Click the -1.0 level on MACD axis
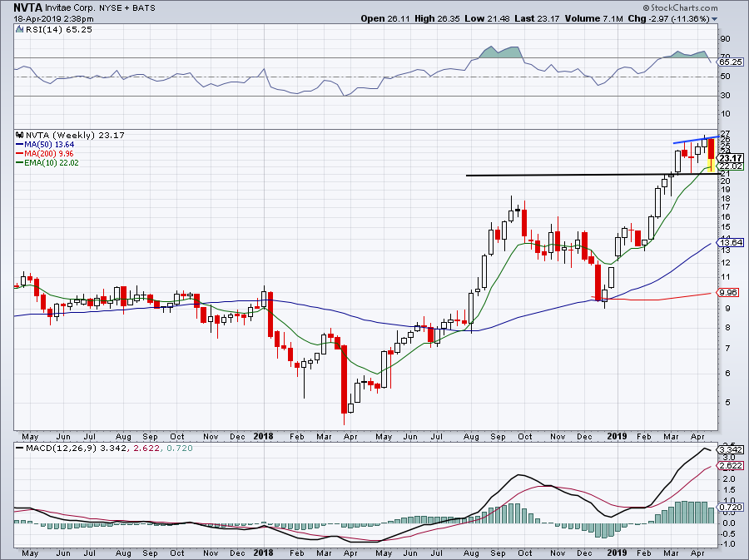The height and width of the screenshot is (560, 749). 728,543
